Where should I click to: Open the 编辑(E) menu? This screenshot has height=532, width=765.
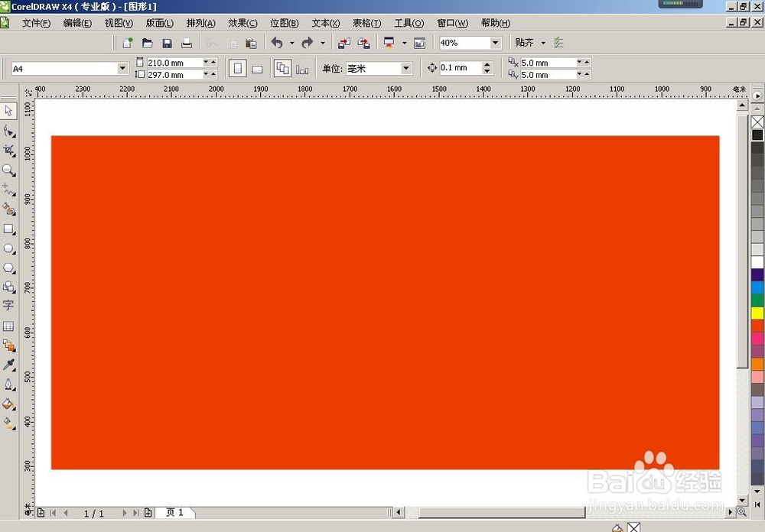(x=77, y=23)
